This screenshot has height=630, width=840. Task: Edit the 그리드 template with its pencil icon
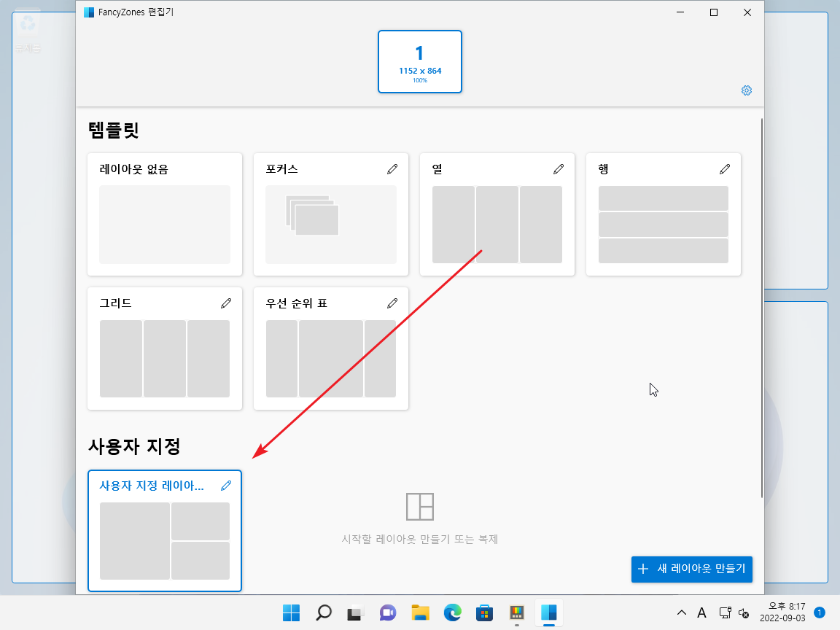click(x=226, y=303)
